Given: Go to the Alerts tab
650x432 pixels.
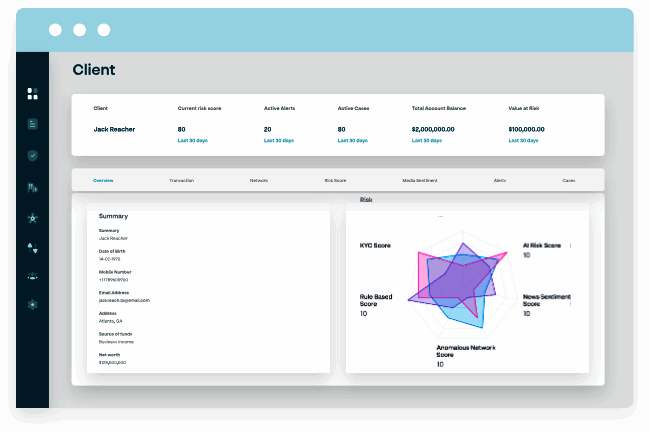Looking at the screenshot, I should (500, 181).
